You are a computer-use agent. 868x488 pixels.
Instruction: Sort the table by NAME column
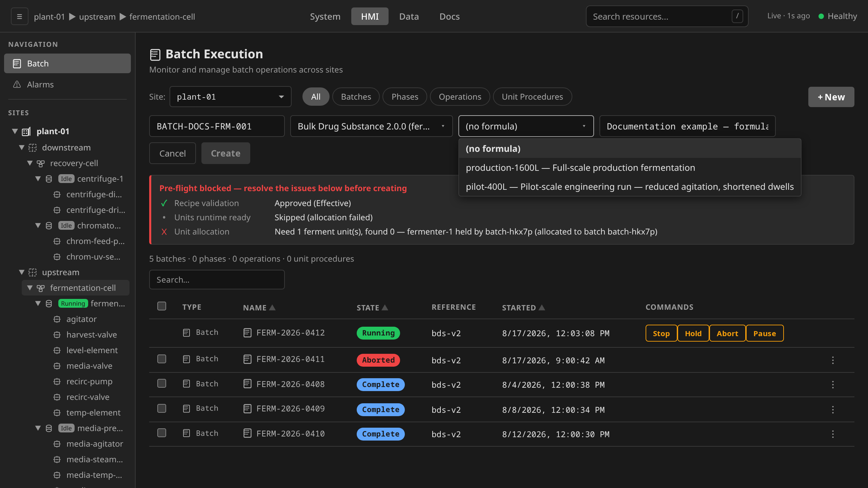(x=259, y=307)
